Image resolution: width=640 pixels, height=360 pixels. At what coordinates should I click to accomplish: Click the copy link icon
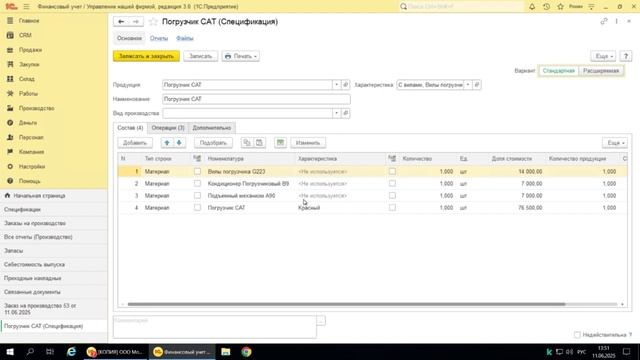point(604,21)
